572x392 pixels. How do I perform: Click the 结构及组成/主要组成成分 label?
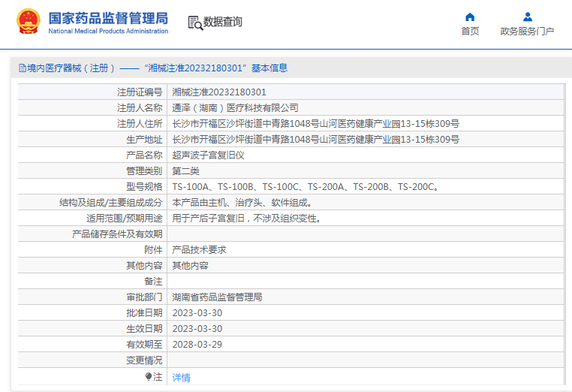[x=111, y=203]
